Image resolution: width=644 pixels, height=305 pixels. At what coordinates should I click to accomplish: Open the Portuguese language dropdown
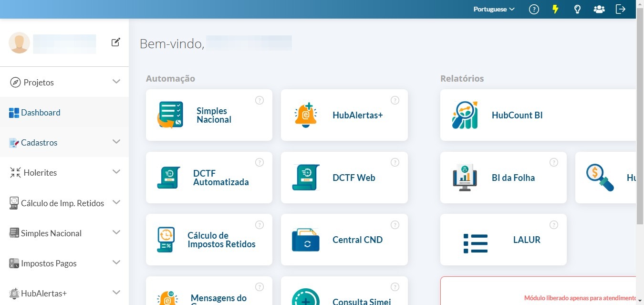494,9
